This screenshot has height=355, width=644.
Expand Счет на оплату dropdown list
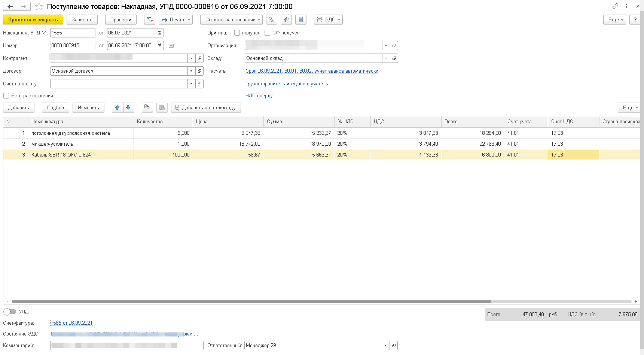[192, 84]
